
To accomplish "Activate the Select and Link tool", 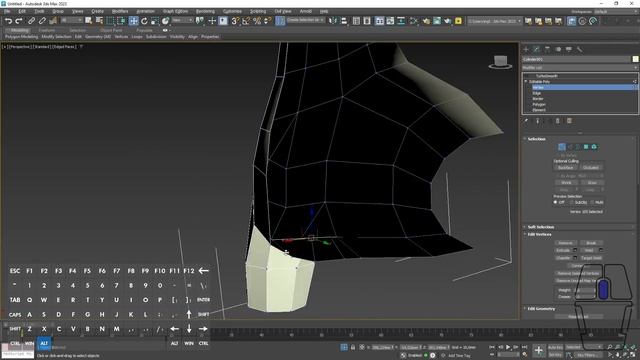I will [31, 21].
